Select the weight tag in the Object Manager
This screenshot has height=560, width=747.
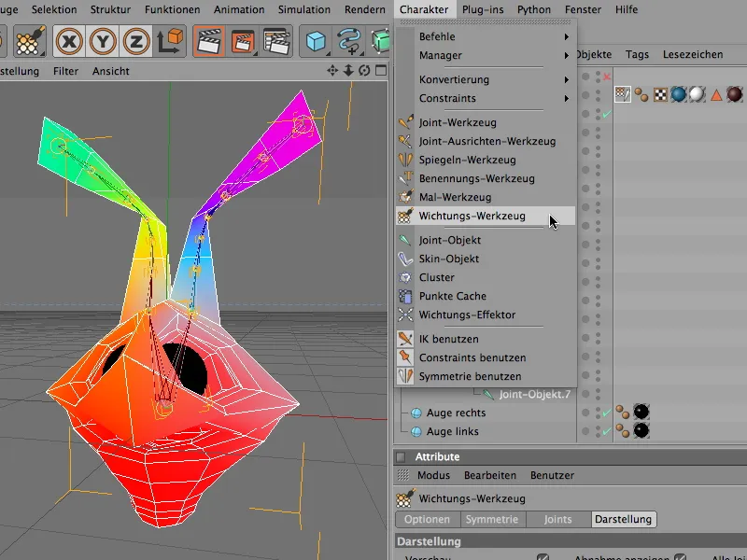tap(623, 94)
